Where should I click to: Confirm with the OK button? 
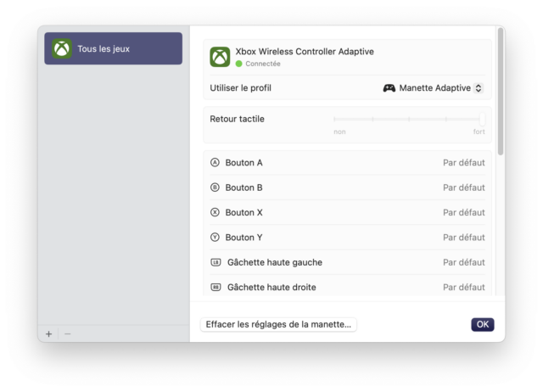point(483,324)
